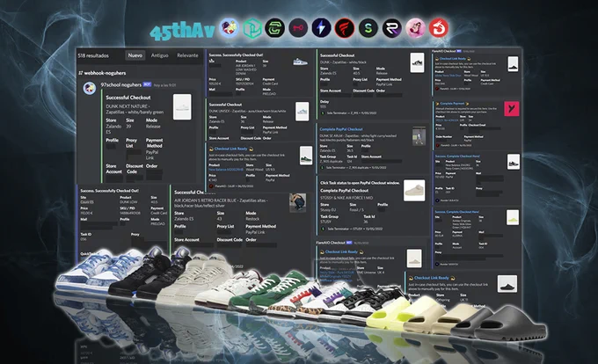Open the DUNK white/black product thumbnail
Image resolution: width=598 pixels, height=364 pixels.
point(417,62)
